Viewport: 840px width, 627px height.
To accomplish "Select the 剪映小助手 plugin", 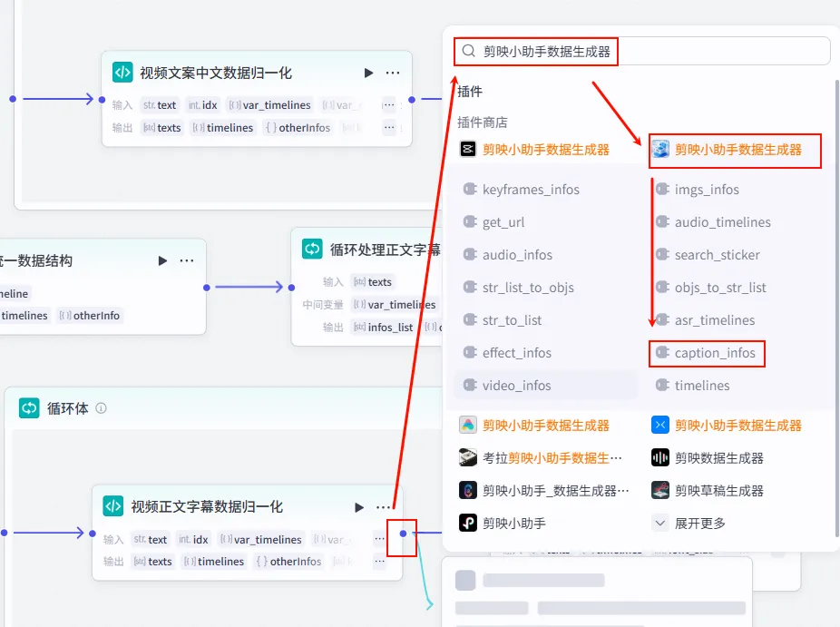I will point(503,523).
